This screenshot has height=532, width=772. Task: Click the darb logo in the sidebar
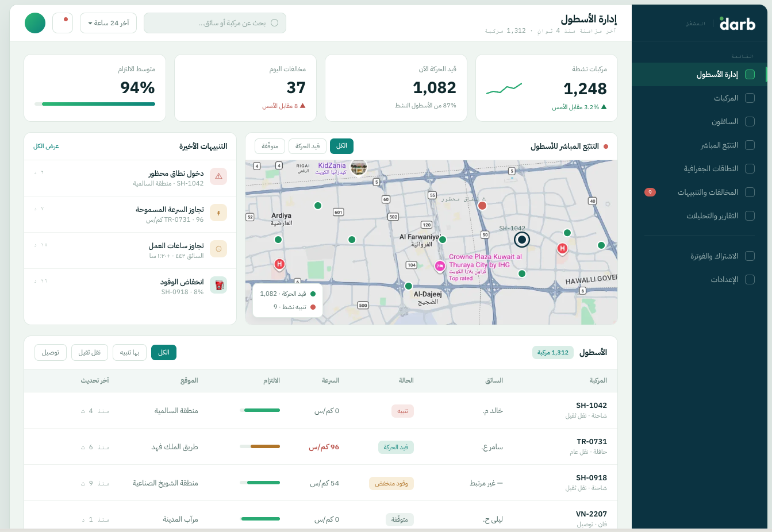(x=737, y=24)
